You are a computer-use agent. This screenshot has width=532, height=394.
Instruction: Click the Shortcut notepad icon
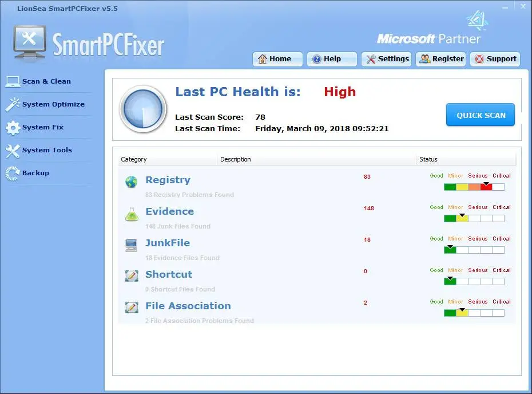[132, 276]
